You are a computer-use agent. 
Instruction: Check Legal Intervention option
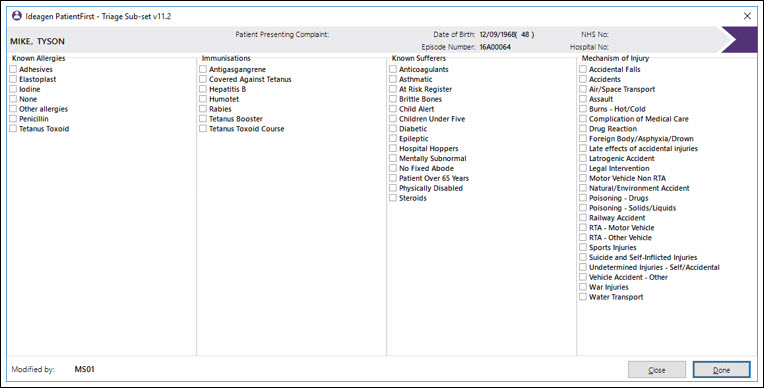pos(583,168)
